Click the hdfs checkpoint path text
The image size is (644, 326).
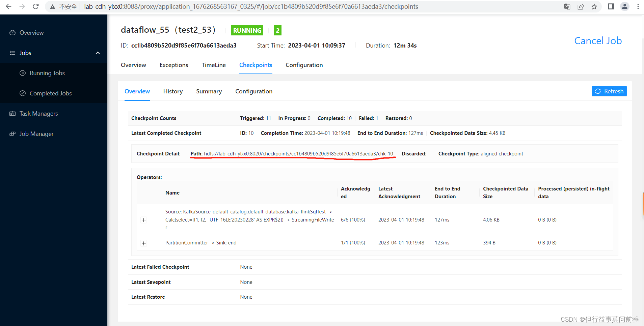click(299, 154)
